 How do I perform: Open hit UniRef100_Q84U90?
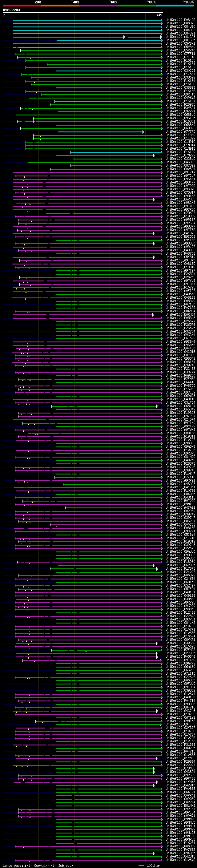pos(180,26)
